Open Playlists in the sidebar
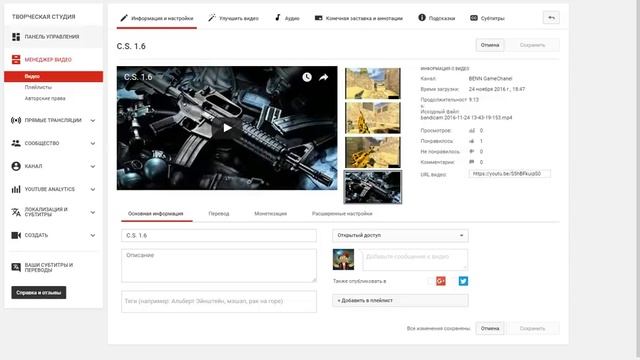 click(x=38, y=87)
